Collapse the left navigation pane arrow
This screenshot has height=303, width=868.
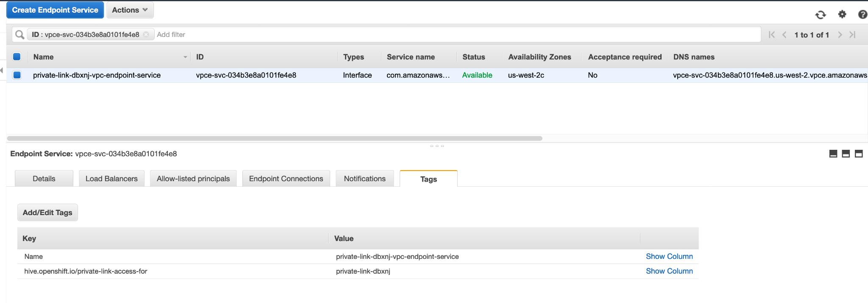[x=2, y=70]
